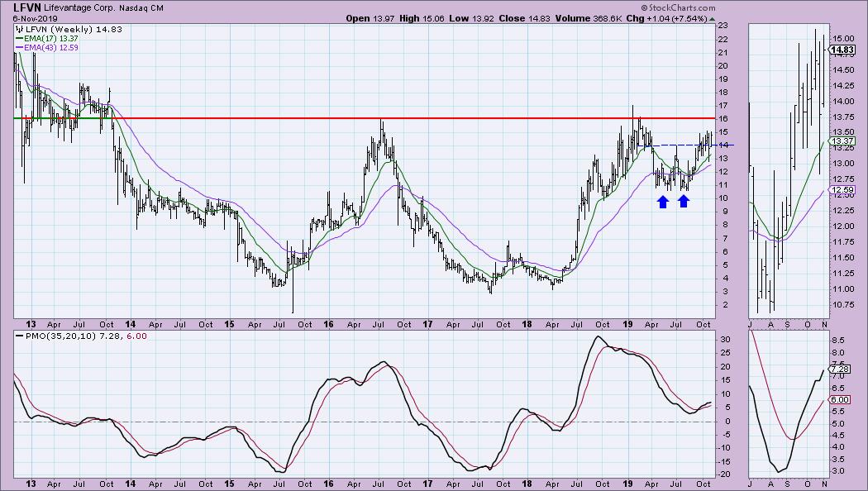
Task: Click the Close 14.83 value
Action: (x=524, y=18)
